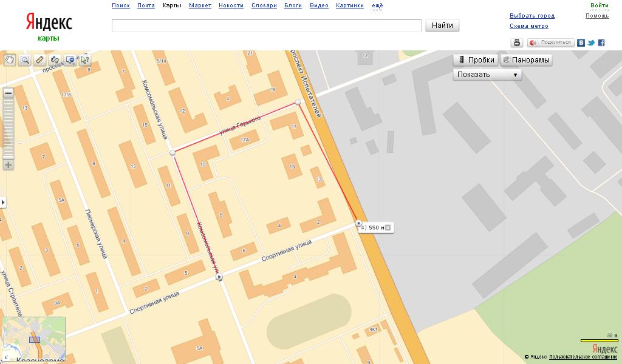Click the zoom in plus button

pyautogui.click(x=9, y=165)
